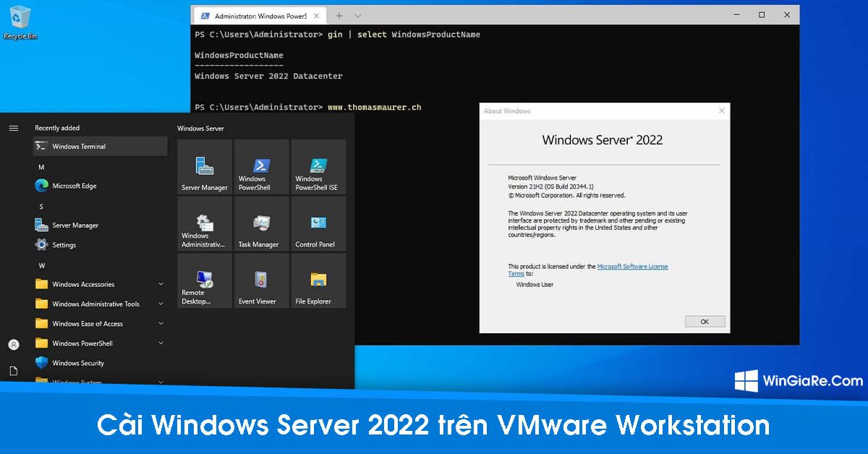Open the Recycle Bin desktop icon

[20, 22]
